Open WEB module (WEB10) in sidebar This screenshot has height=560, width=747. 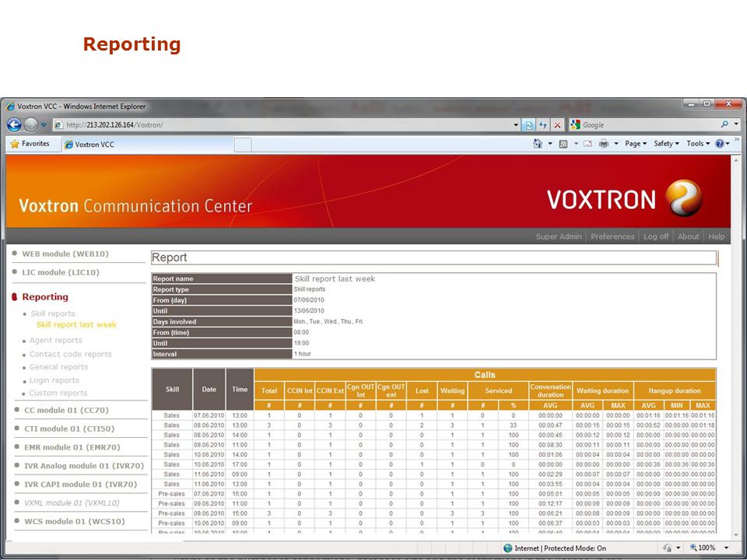point(65,254)
